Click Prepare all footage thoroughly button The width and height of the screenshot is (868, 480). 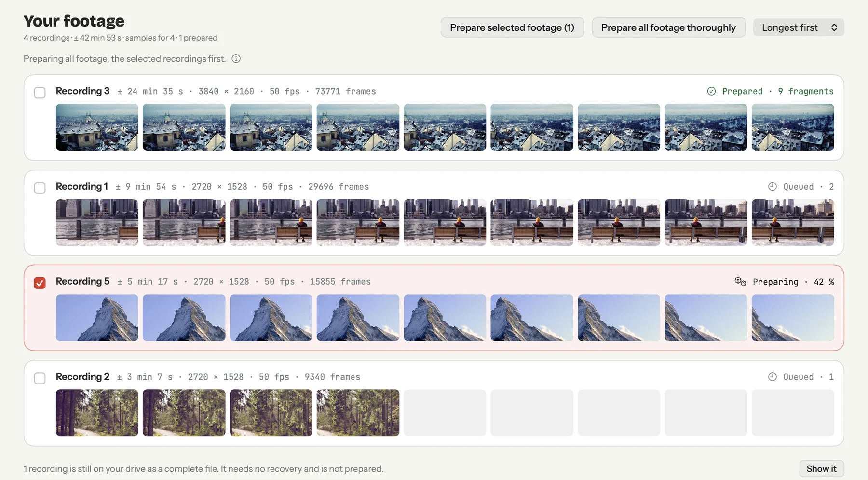click(668, 27)
